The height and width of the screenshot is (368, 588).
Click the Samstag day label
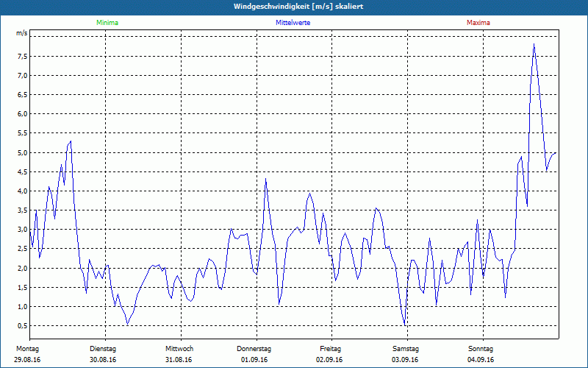pos(406,349)
